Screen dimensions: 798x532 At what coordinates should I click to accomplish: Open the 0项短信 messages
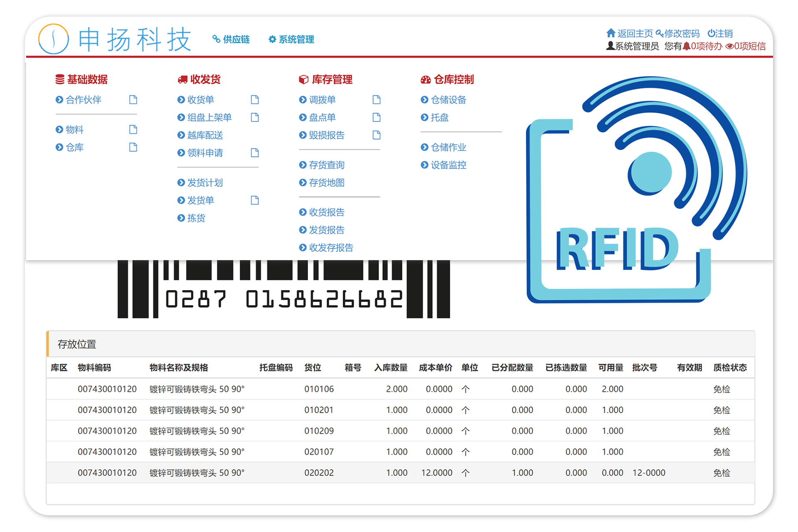pos(746,46)
